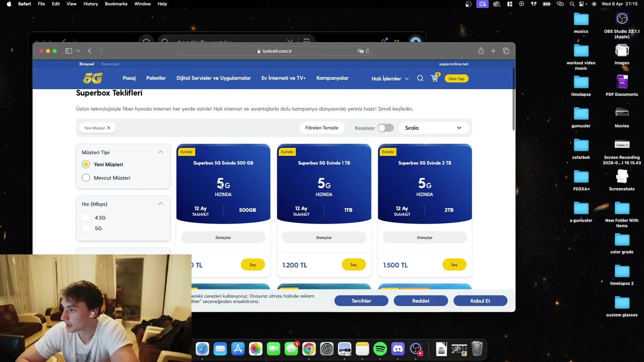
Task: Click Spotlight search in menu bar
Action: tap(572, 4)
